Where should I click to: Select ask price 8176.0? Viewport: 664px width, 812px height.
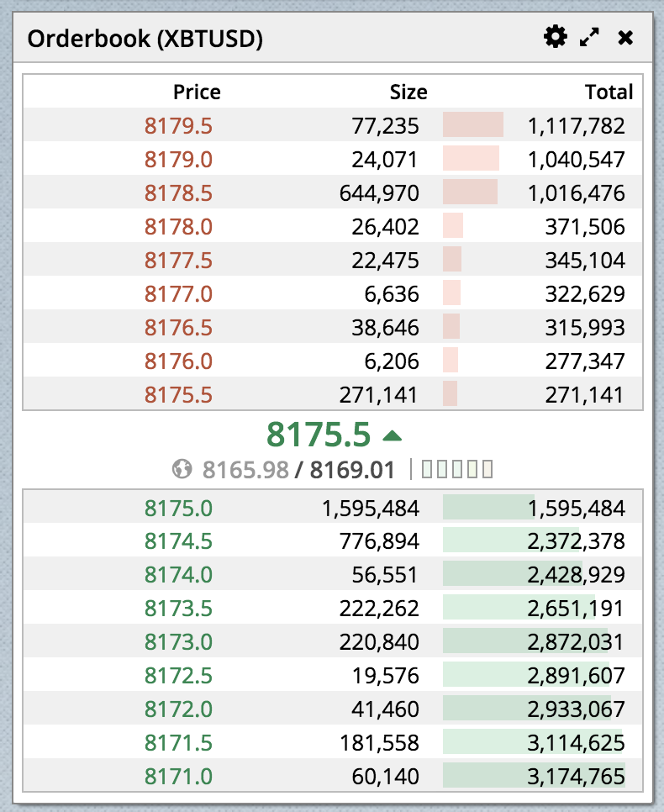pyautogui.click(x=178, y=361)
